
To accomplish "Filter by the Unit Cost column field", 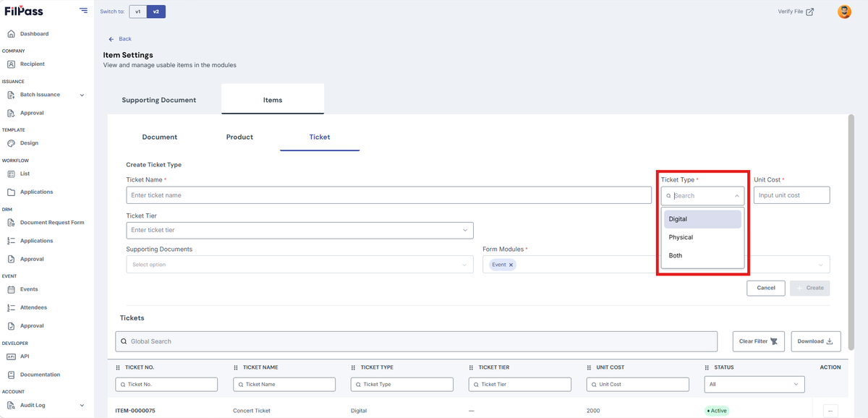I will coord(638,385).
